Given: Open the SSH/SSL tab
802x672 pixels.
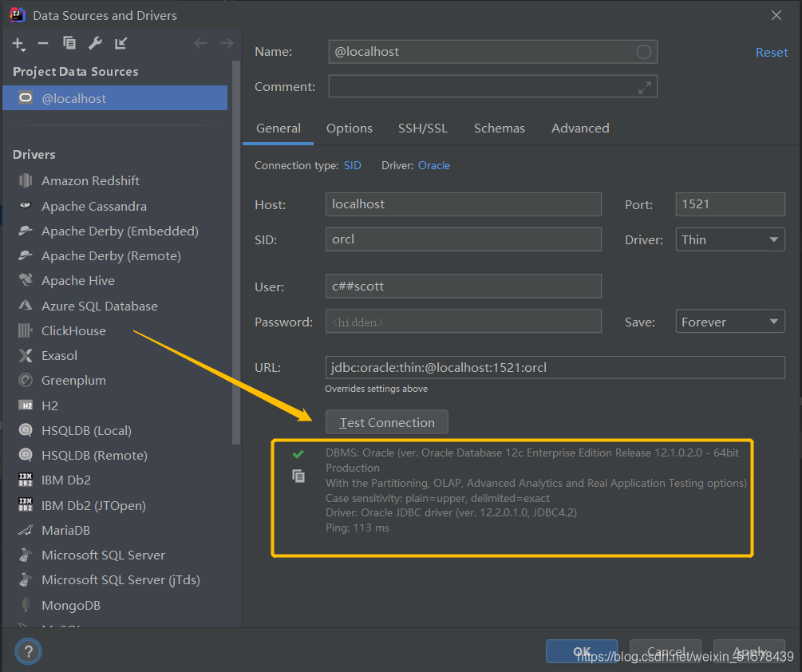Looking at the screenshot, I should (x=423, y=128).
